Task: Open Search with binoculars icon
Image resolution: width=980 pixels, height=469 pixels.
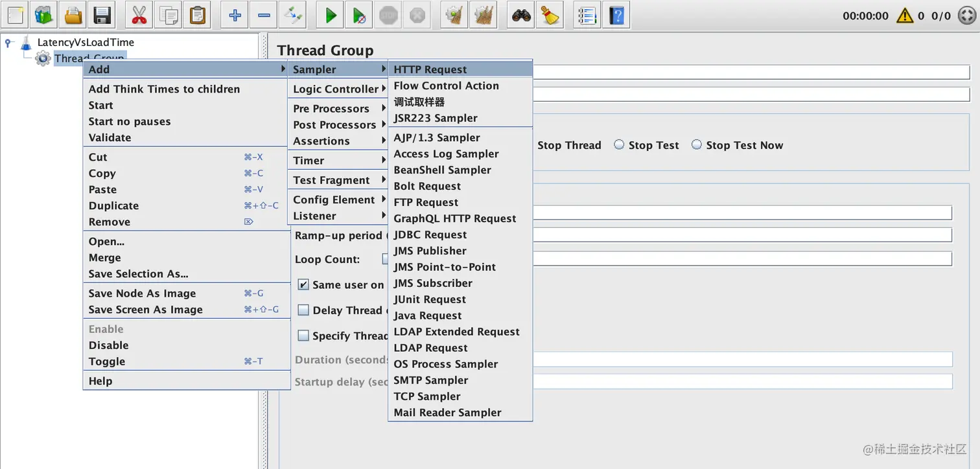Action: [521, 15]
